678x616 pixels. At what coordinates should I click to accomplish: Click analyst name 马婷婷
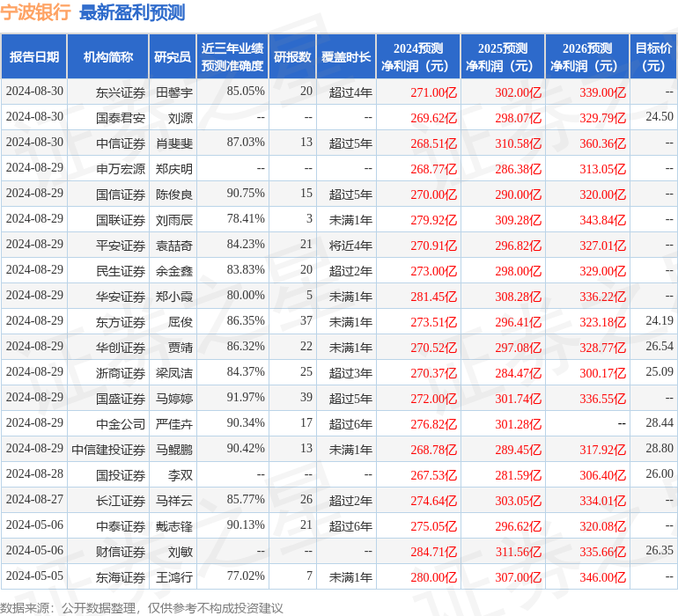coord(174,398)
